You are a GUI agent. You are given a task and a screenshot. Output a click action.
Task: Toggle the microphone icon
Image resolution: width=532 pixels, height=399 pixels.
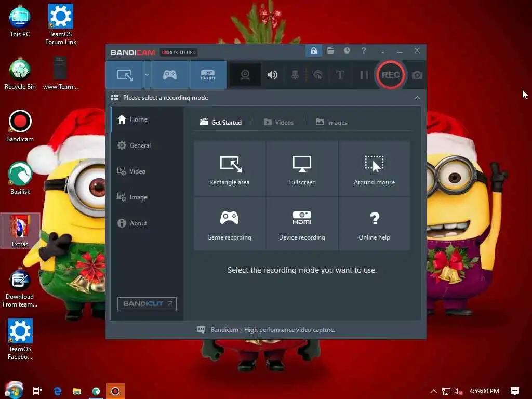point(295,75)
